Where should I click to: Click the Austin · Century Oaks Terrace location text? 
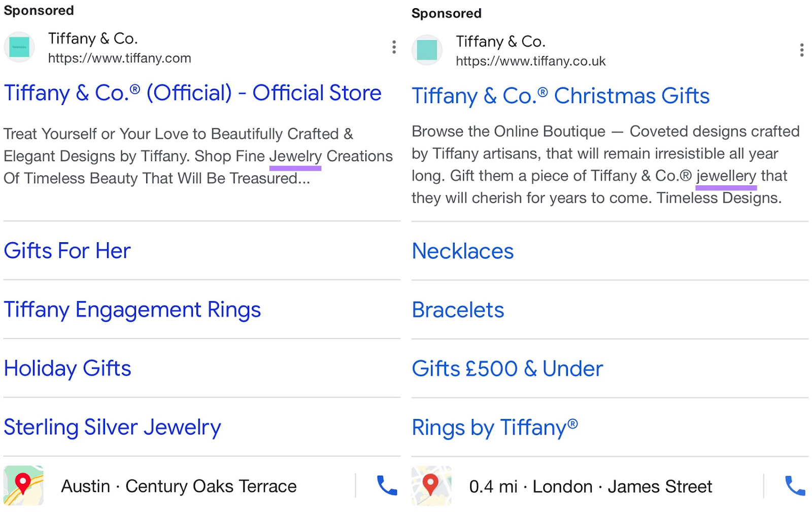(x=179, y=486)
